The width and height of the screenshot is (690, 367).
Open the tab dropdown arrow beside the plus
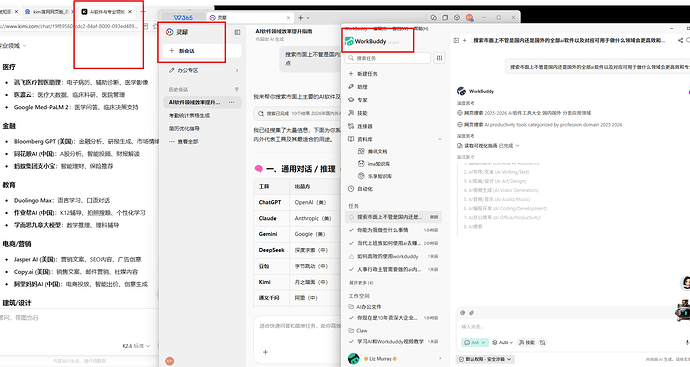(x=308, y=18)
